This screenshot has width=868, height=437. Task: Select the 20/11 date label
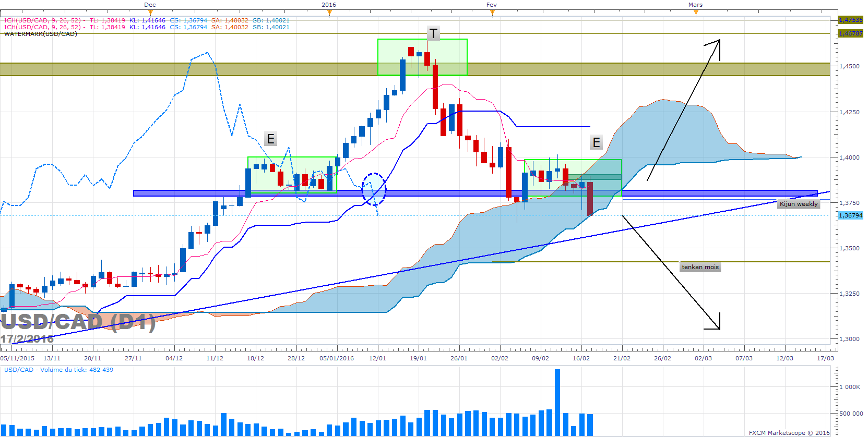coord(92,358)
